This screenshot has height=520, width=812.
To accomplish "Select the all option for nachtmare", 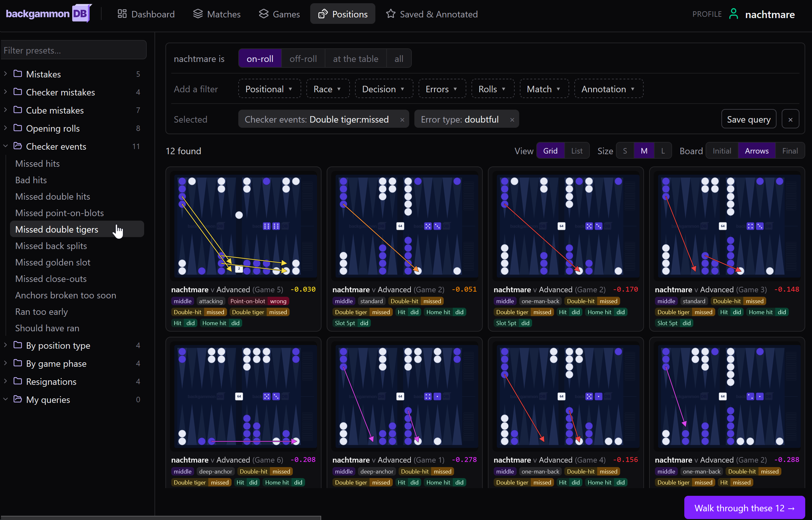I will [x=399, y=58].
